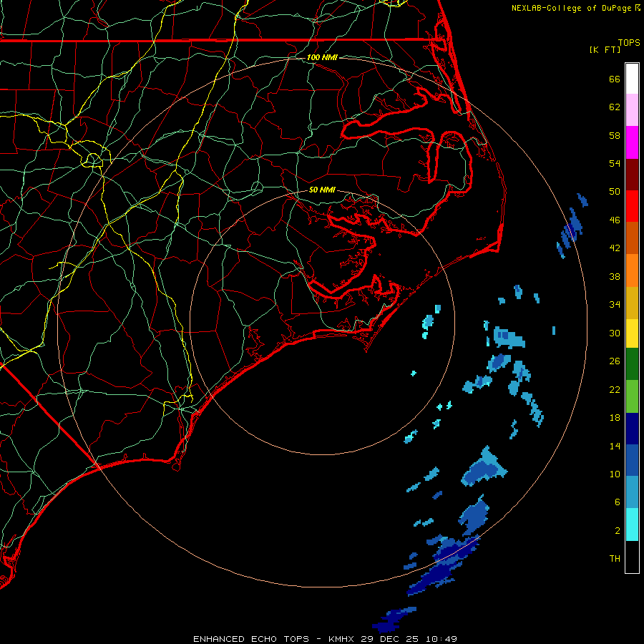Click the 22 value on the legend
The image size is (644, 644).
tap(615, 389)
